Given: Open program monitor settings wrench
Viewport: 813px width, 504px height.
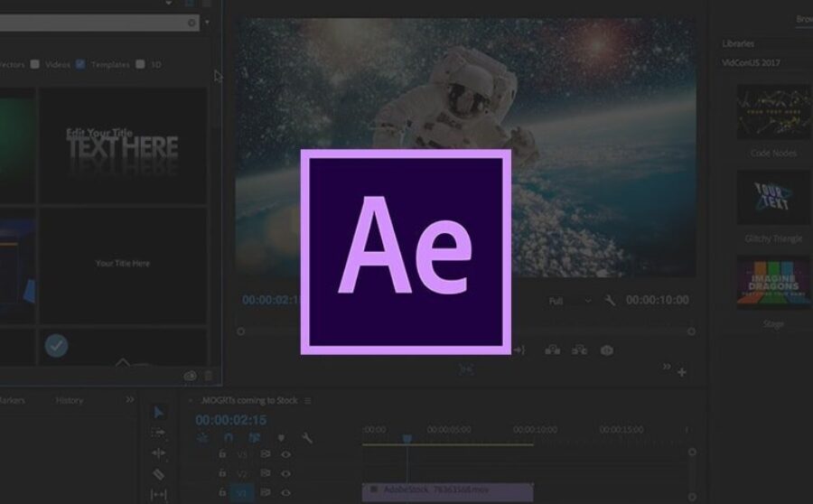Looking at the screenshot, I should click(610, 300).
